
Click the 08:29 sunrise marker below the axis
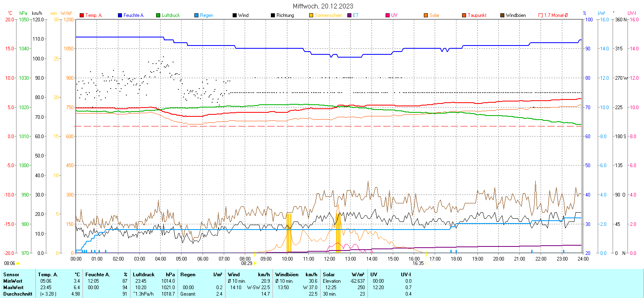pos(247,263)
